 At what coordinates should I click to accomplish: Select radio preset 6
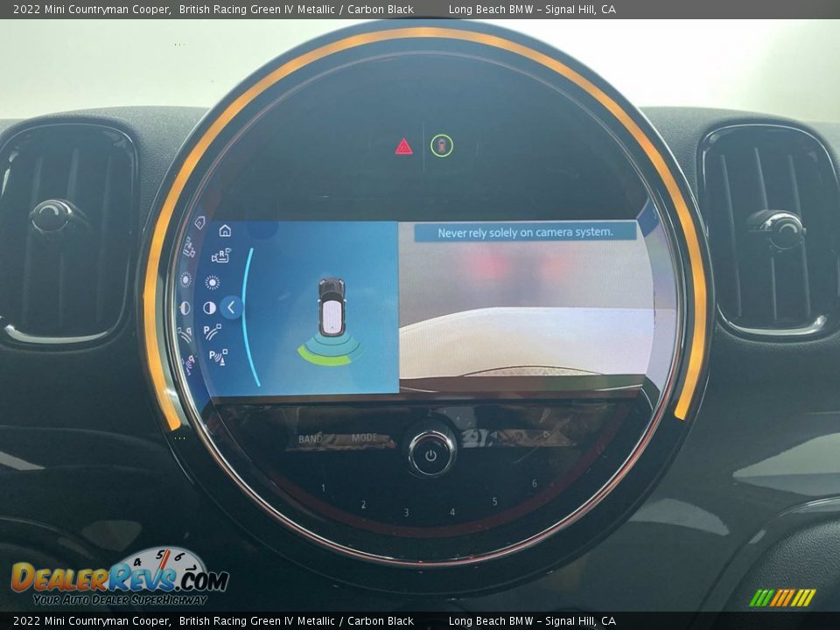tap(534, 483)
